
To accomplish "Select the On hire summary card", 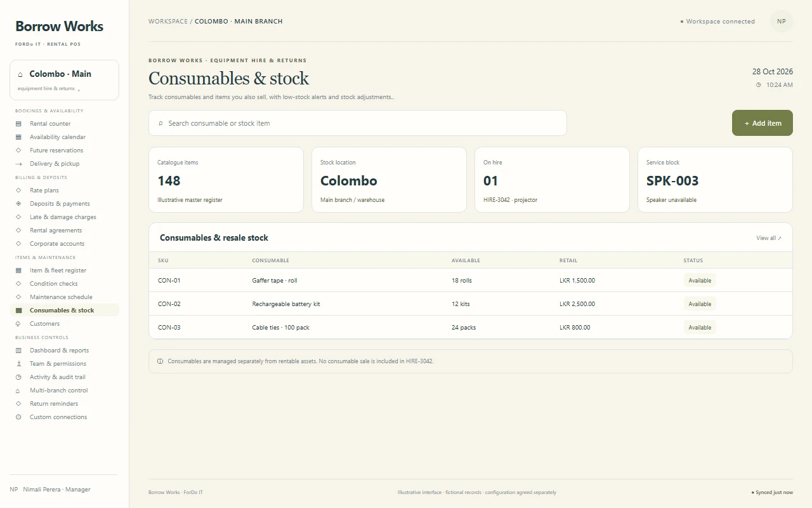I will pyautogui.click(x=552, y=180).
